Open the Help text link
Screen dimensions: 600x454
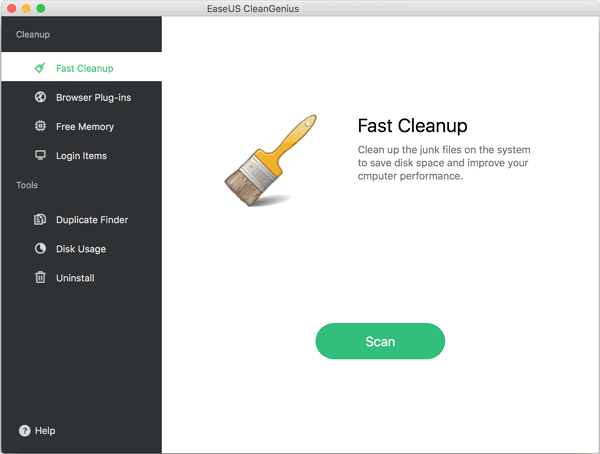pos(45,431)
